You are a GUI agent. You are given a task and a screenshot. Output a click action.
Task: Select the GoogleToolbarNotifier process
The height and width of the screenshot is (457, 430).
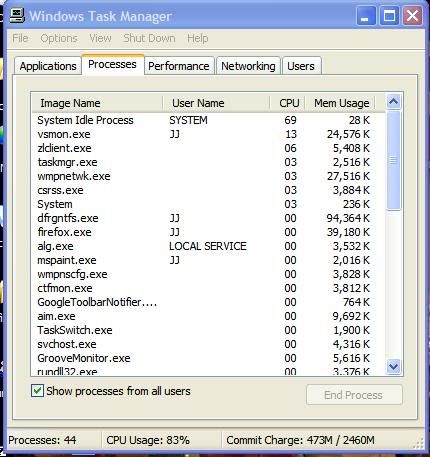click(208, 302)
